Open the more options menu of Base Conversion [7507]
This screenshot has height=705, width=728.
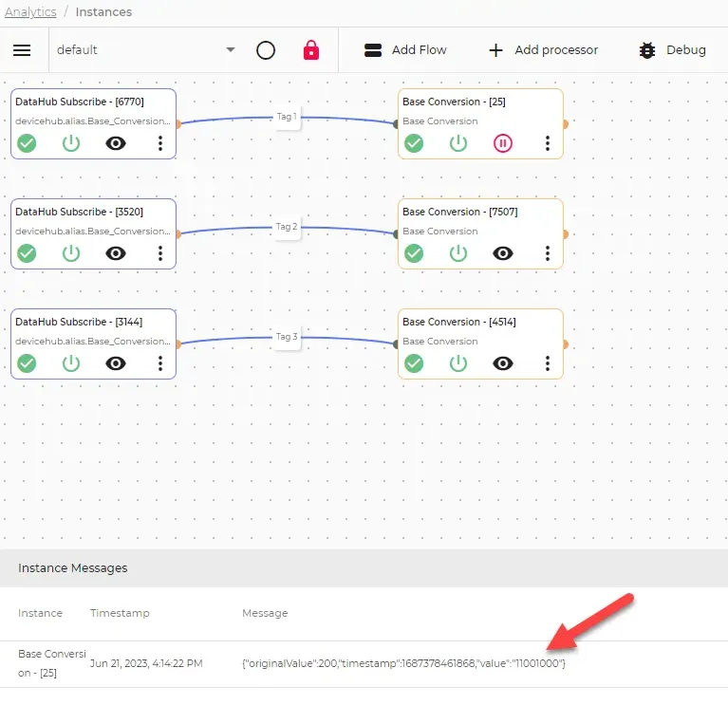click(548, 253)
